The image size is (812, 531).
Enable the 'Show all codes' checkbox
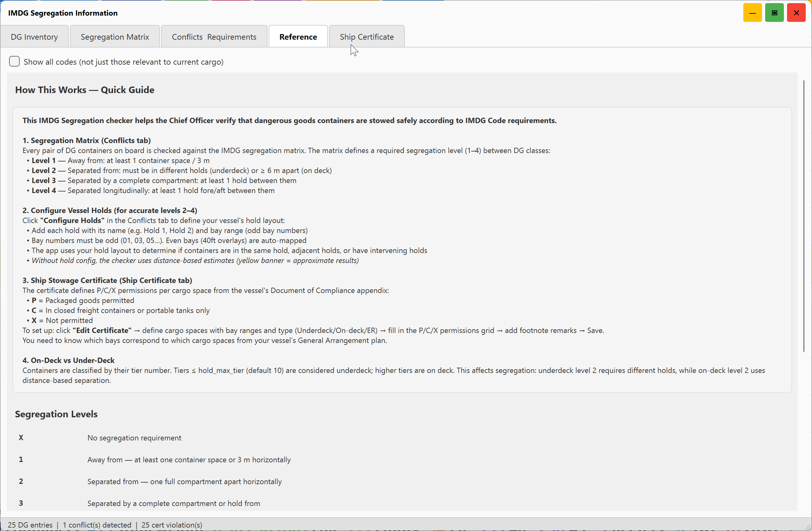pos(14,62)
